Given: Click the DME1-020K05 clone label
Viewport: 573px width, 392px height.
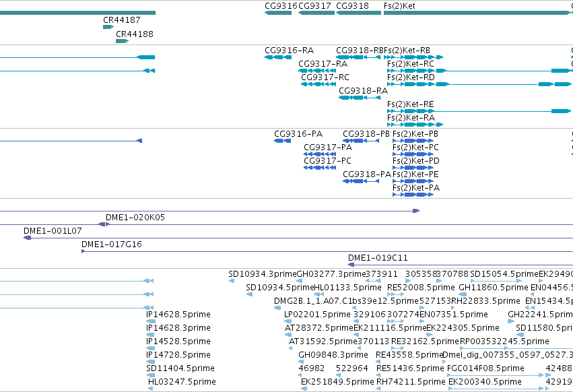Looking at the screenshot, I should (135, 217).
